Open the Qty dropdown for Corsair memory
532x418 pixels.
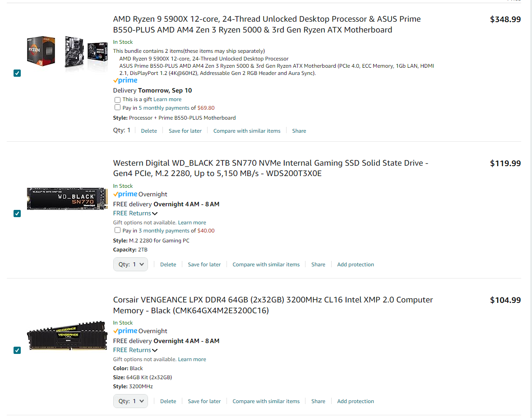[130, 401]
